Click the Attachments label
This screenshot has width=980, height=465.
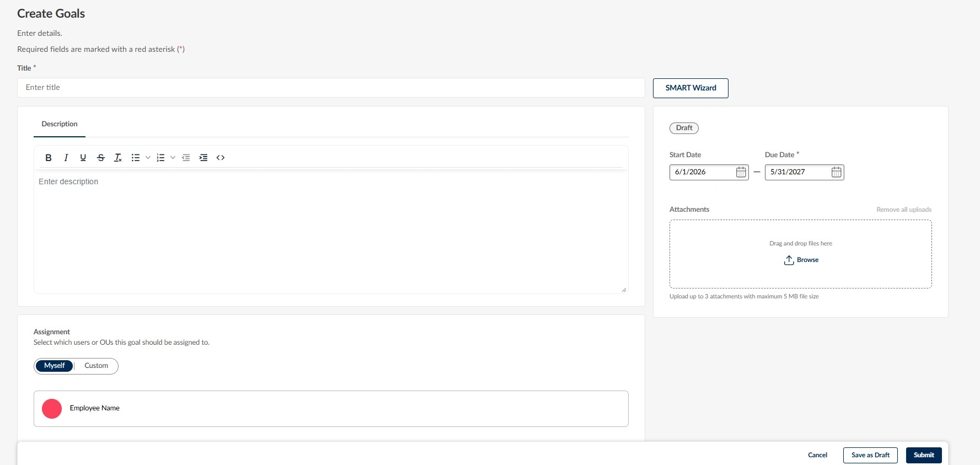[x=689, y=210]
